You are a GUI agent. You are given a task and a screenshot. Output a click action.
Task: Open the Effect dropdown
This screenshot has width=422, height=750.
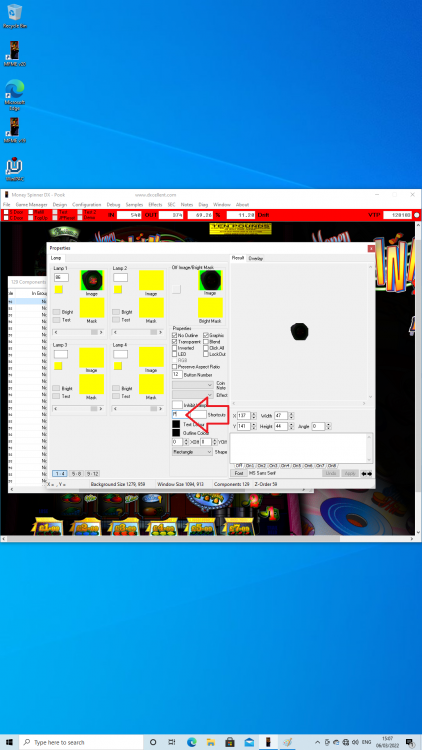pos(192,395)
